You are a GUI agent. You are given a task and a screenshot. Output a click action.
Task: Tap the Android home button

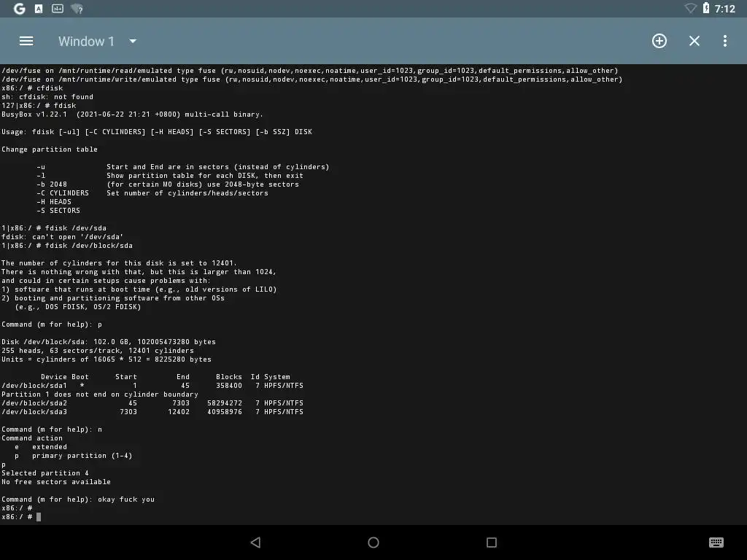click(373, 542)
